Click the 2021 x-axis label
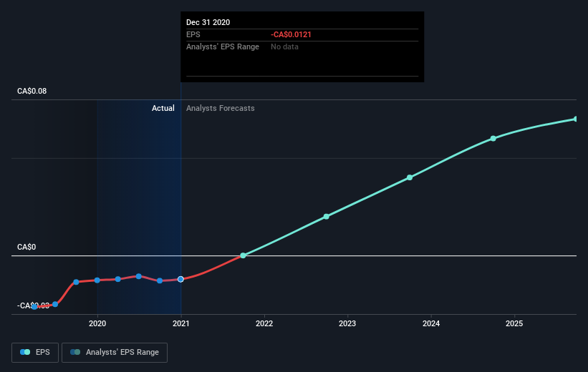 click(x=181, y=323)
